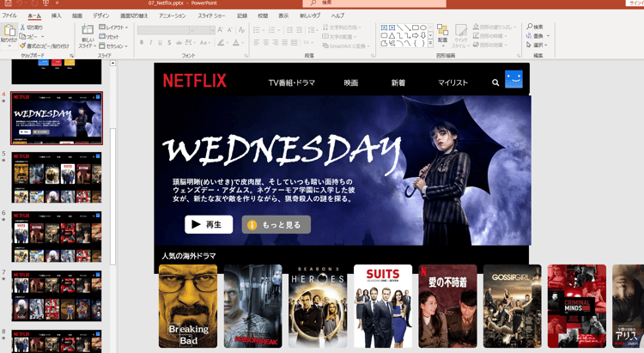Switch to the Insert (挿入) tab

[x=57, y=15]
